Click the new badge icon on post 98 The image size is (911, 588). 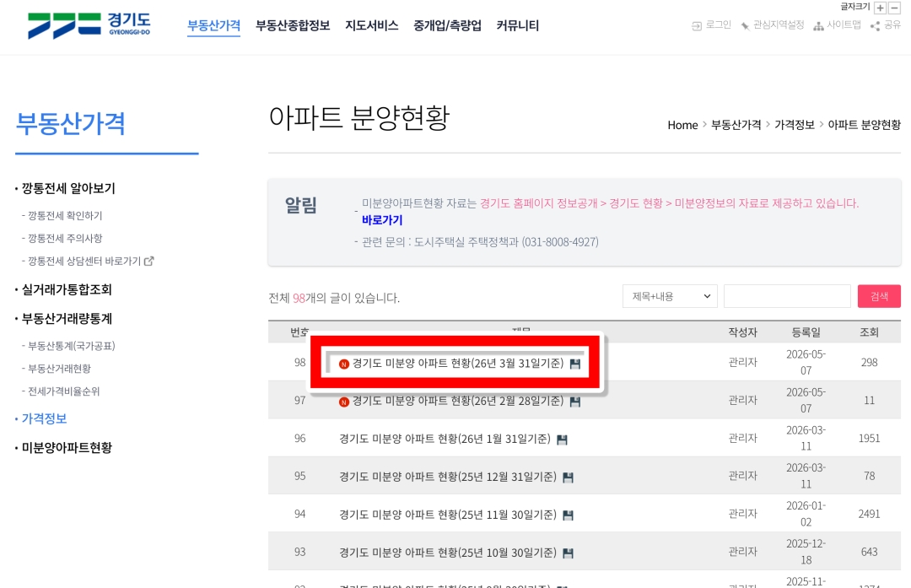coord(344,364)
